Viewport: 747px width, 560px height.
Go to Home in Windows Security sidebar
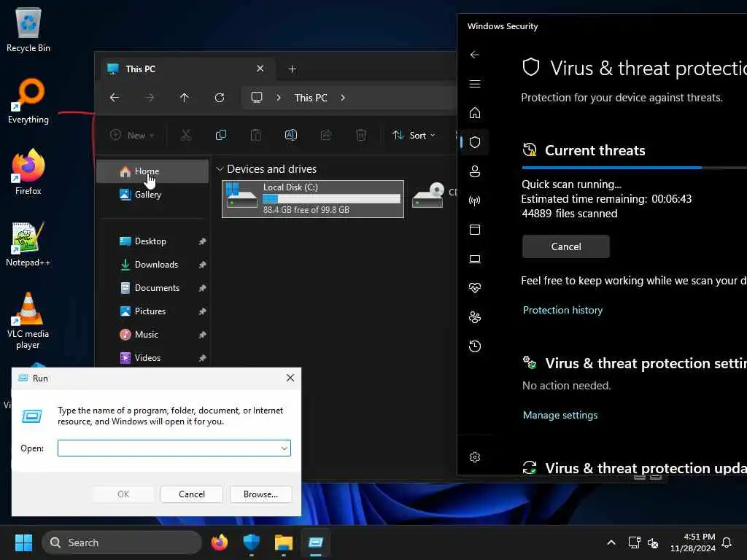[x=474, y=113]
